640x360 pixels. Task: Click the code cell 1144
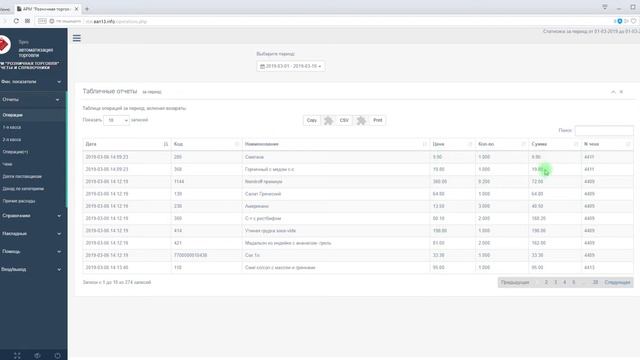tap(207, 182)
